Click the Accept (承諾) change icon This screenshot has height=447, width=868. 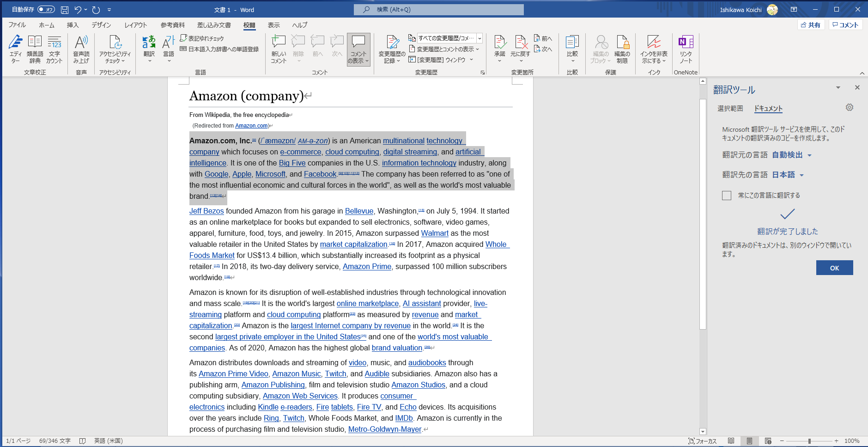click(x=500, y=49)
